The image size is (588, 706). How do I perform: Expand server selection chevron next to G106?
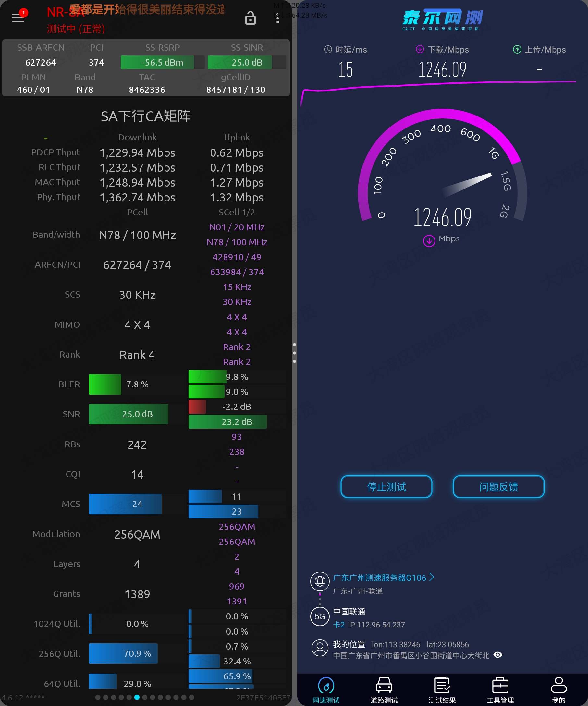pyautogui.click(x=432, y=577)
